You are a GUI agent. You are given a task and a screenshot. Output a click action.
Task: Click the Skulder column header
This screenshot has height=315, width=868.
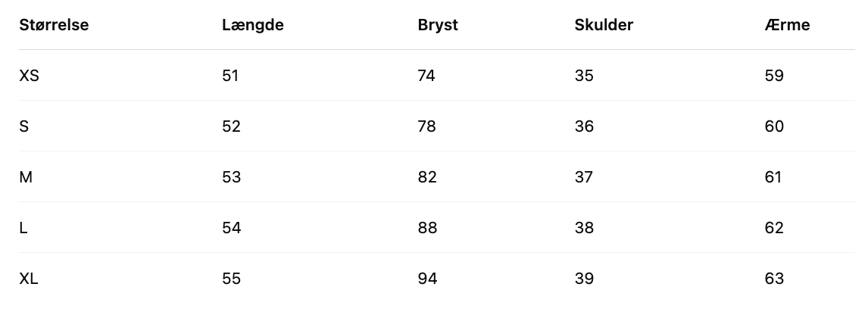(x=604, y=25)
